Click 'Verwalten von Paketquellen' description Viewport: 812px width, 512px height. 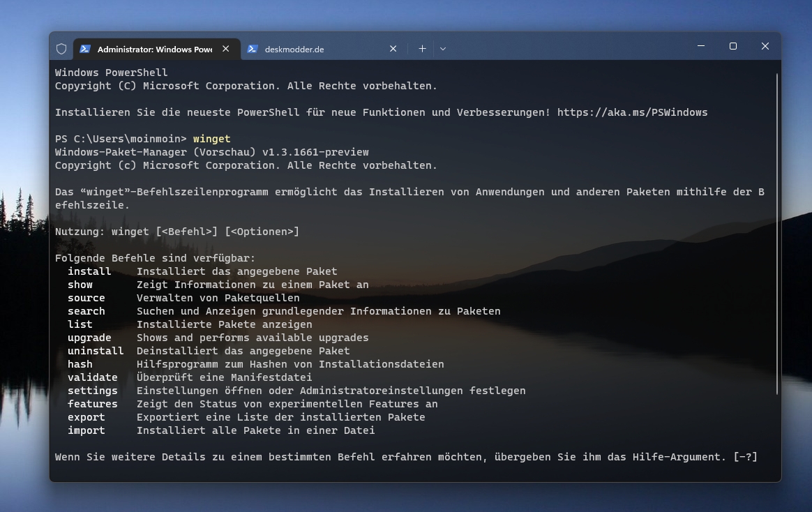pyautogui.click(x=218, y=298)
